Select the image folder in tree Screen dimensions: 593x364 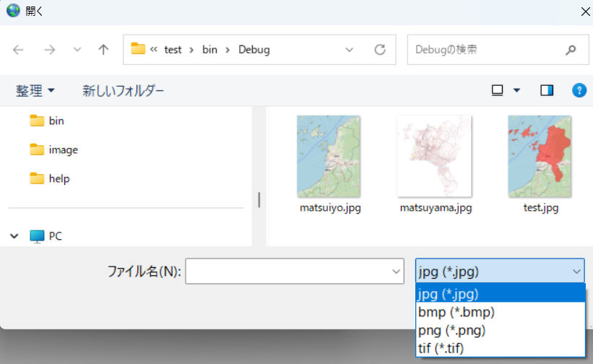point(62,149)
